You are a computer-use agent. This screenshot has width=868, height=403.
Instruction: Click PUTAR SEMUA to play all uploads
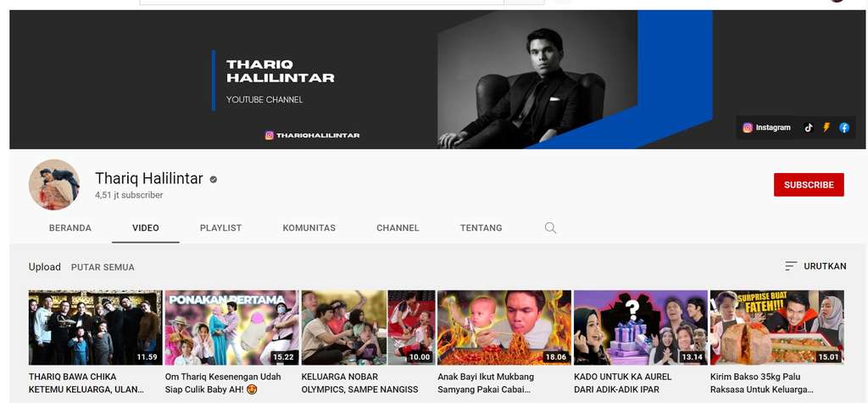(x=103, y=267)
